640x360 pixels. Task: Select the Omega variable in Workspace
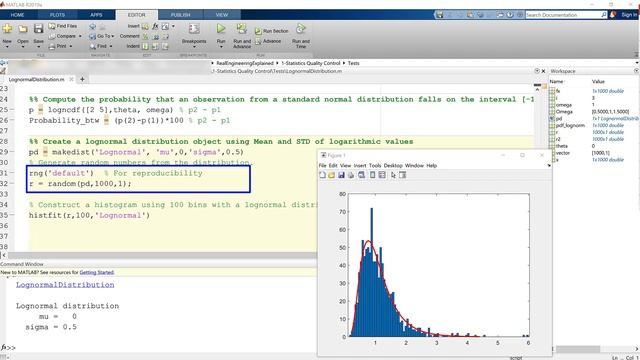564,111
